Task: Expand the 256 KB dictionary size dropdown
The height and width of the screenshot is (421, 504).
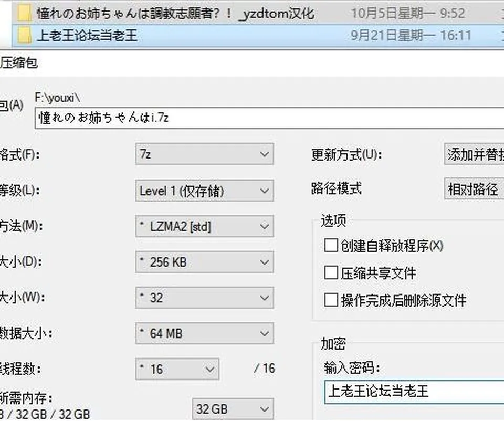Action: click(204, 262)
